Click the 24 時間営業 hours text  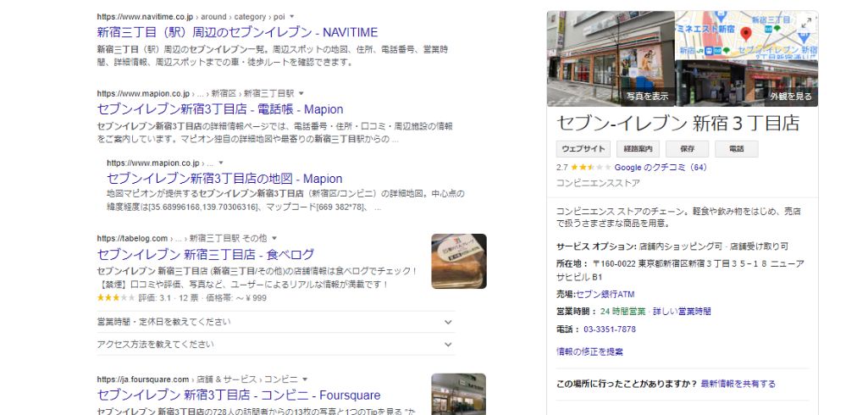pos(622,312)
